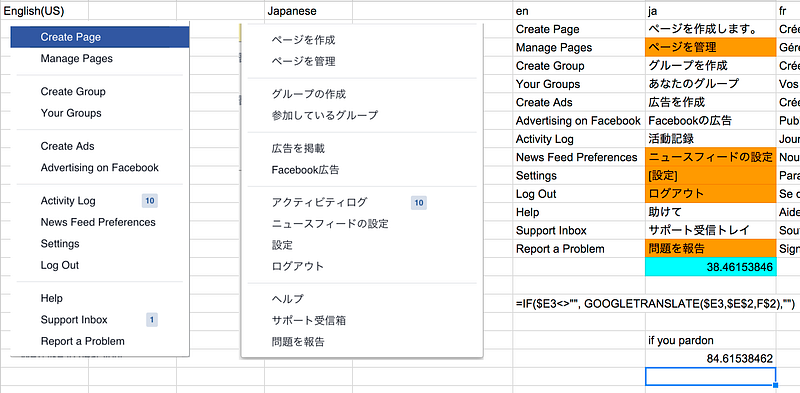The height and width of the screenshot is (393, 800).
Task: Click the badge 10 in Japanese menu
Action: (x=418, y=203)
